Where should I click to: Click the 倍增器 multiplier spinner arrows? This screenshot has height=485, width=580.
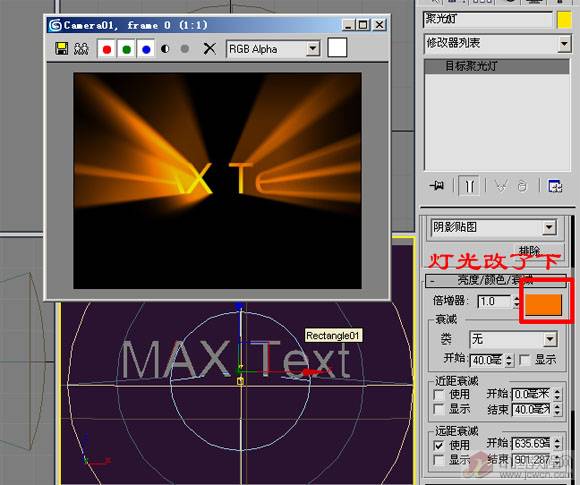pyautogui.click(x=516, y=302)
